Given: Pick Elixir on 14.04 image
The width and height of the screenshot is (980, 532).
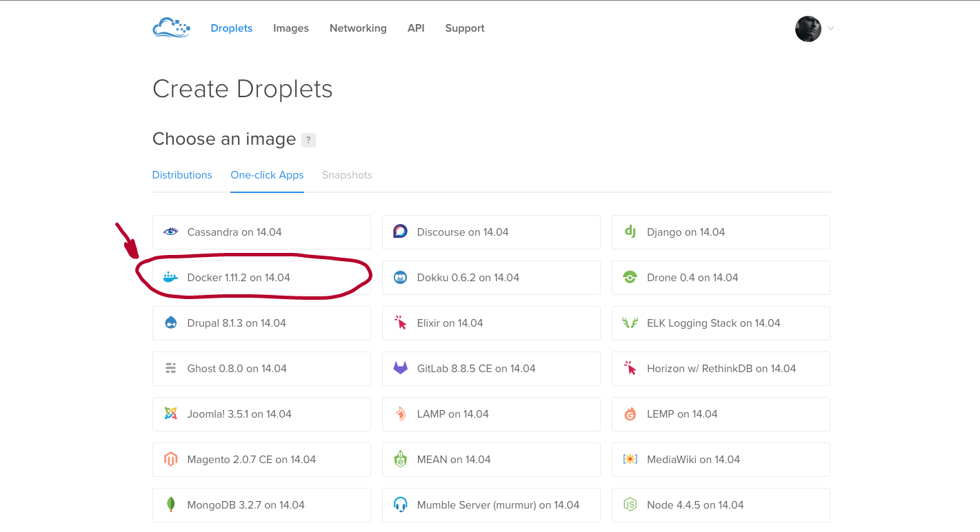Looking at the screenshot, I should pyautogui.click(x=491, y=323).
